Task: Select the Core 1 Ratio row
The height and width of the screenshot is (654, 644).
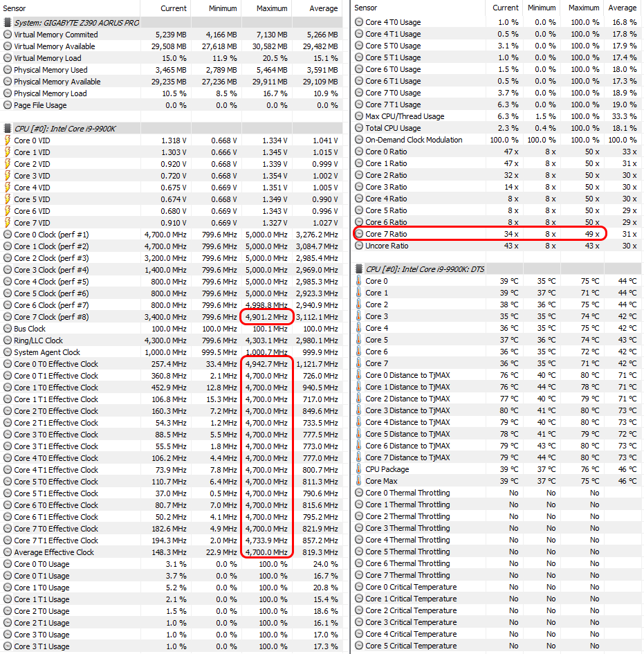Action: point(497,163)
